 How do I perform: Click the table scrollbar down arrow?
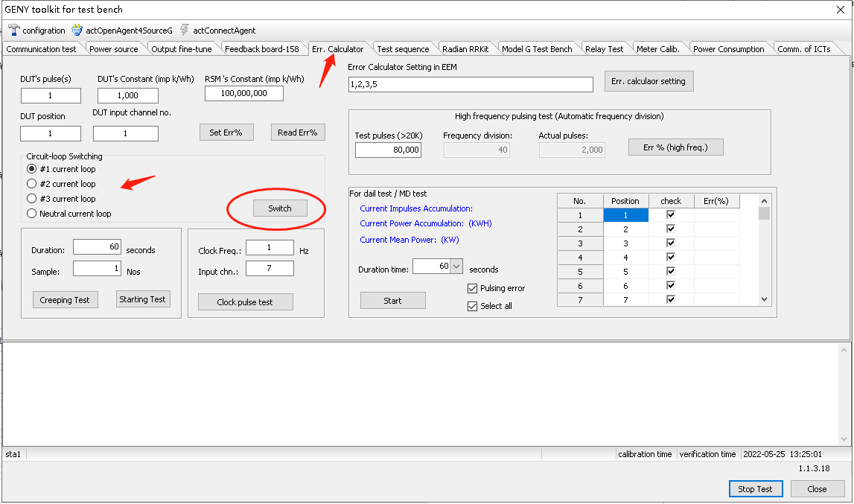coord(764,299)
